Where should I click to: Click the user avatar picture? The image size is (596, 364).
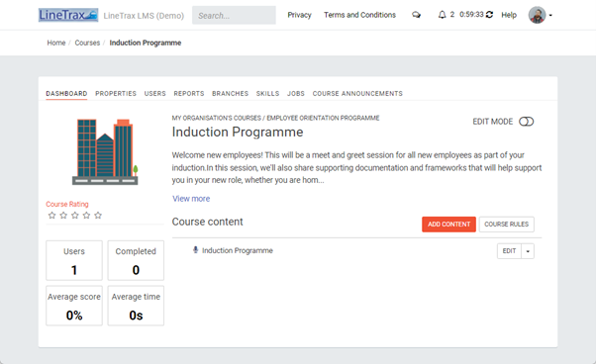point(537,15)
